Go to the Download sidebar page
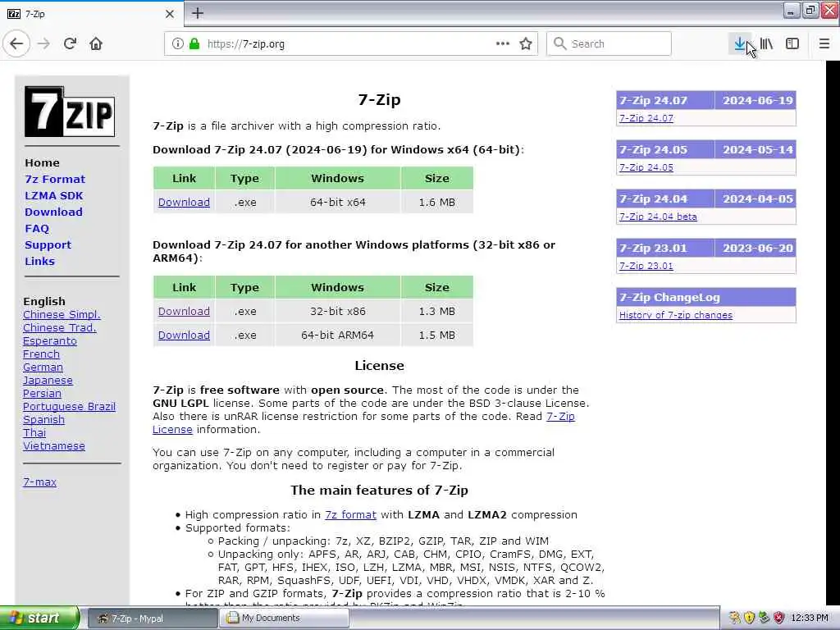840x630 pixels. point(53,212)
